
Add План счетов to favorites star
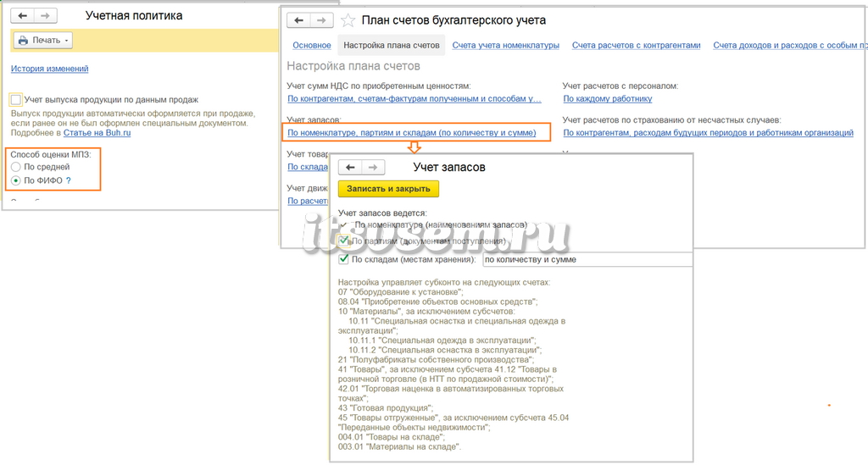[348, 20]
